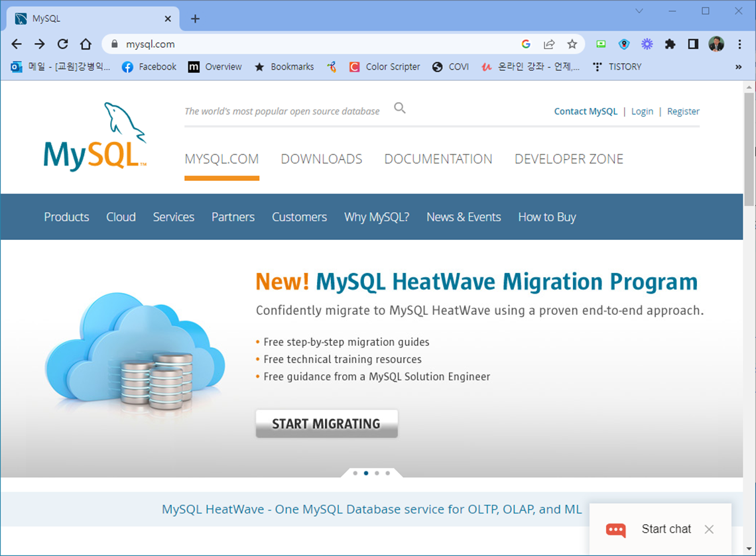Dismiss the Start chat popup
Image resolution: width=756 pixels, height=556 pixels.
pyautogui.click(x=709, y=529)
